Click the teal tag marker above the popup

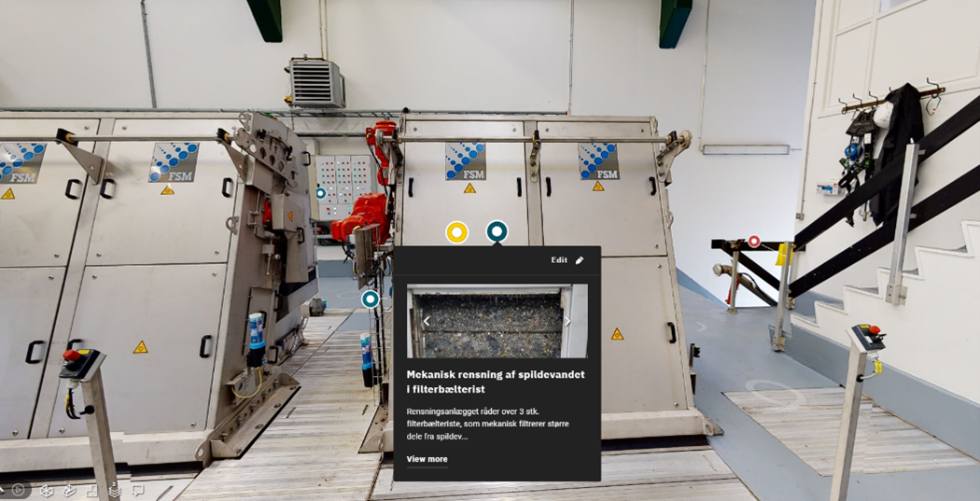tap(497, 231)
